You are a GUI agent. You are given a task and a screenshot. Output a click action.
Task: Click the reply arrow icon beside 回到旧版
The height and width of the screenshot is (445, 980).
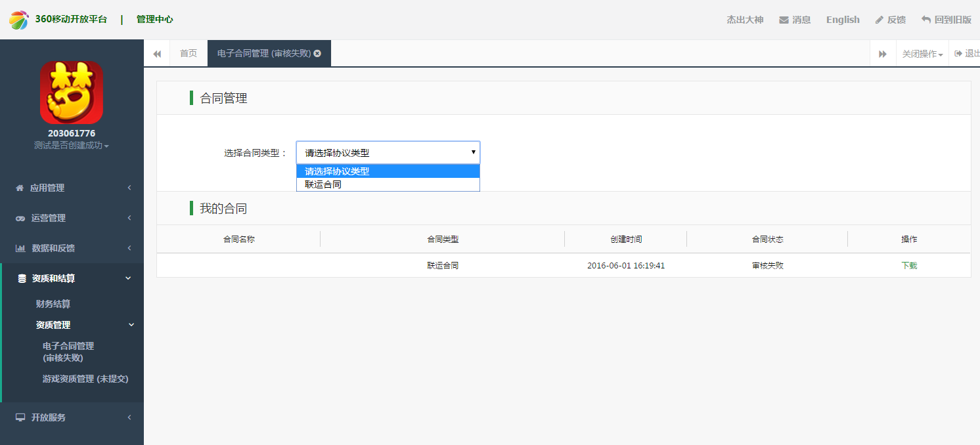pos(926,20)
